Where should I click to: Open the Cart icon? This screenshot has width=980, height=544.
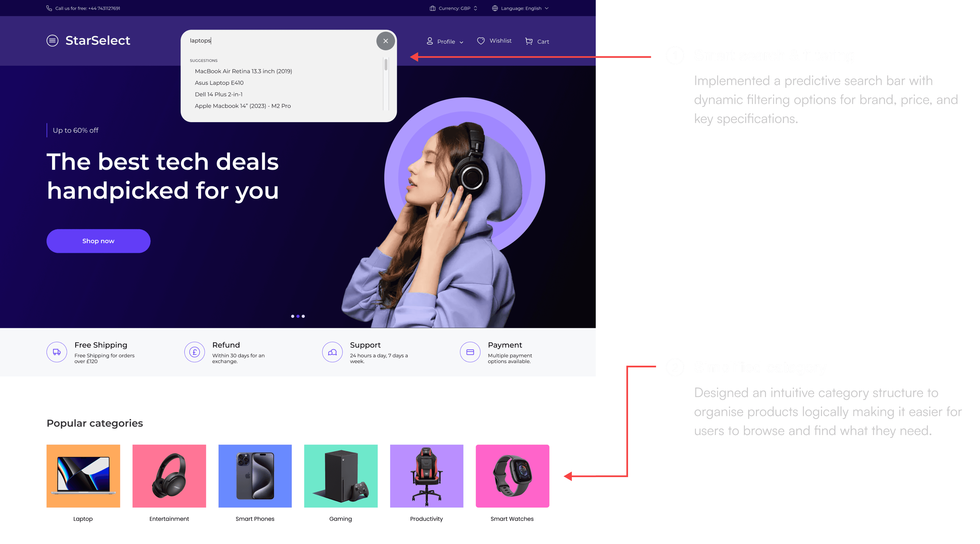529,41
